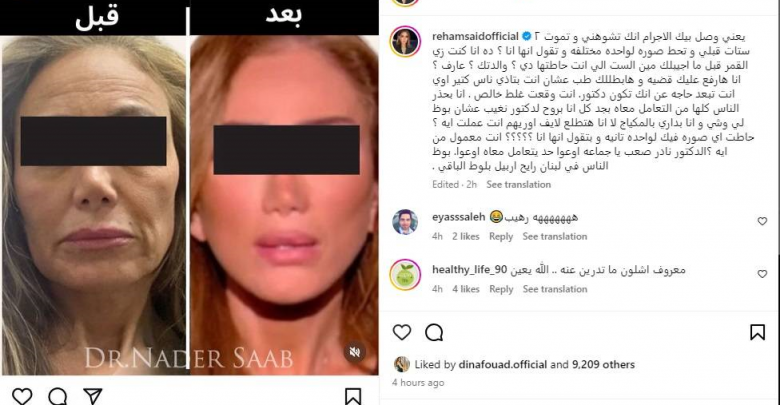Share the post with the paper plane icon
Viewport: 780px width, 405px height.
(93, 396)
